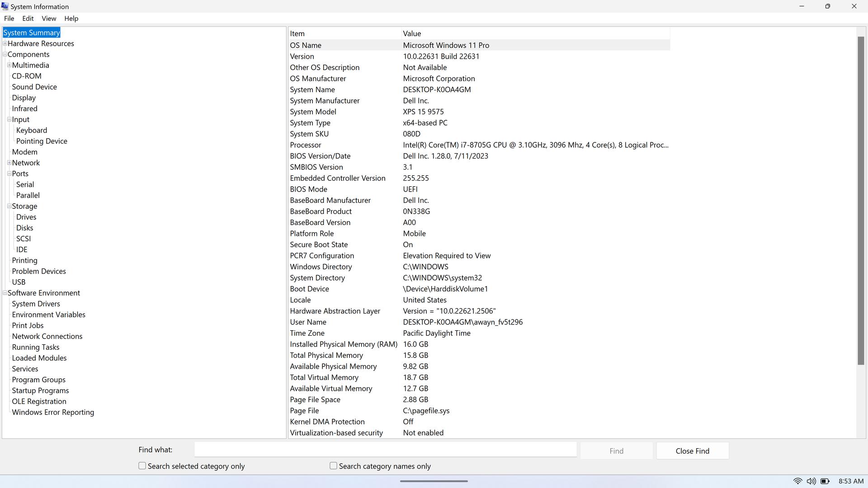This screenshot has height=488, width=868.
Task: Open the File menu
Action: (9, 19)
